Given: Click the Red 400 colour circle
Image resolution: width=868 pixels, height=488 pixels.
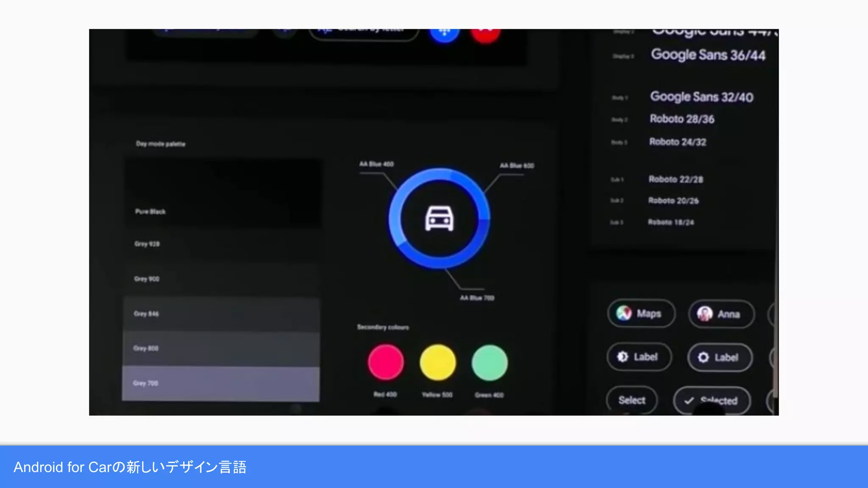Looking at the screenshot, I should [386, 362].
